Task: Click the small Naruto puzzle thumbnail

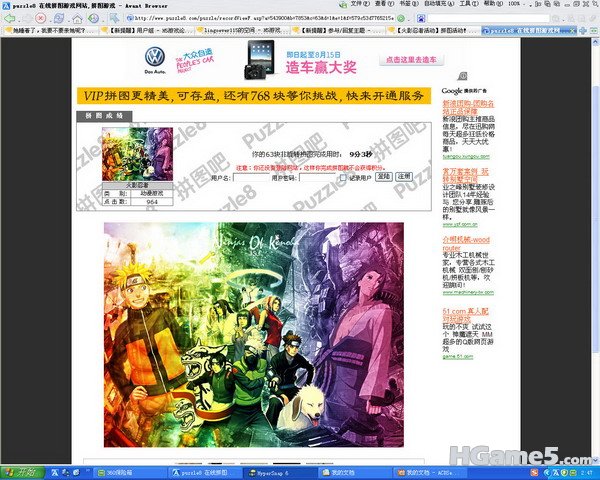Action: point(137,154)
